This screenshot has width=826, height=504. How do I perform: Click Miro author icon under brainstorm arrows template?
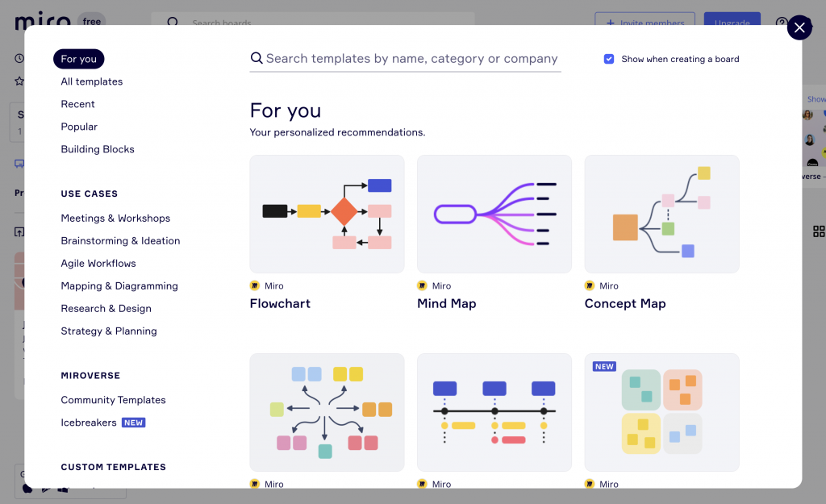[x=255, y=484]
